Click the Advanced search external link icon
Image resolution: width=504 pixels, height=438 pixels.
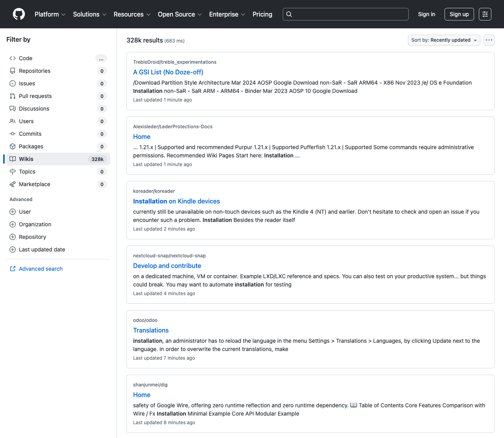tap(13, 269)
